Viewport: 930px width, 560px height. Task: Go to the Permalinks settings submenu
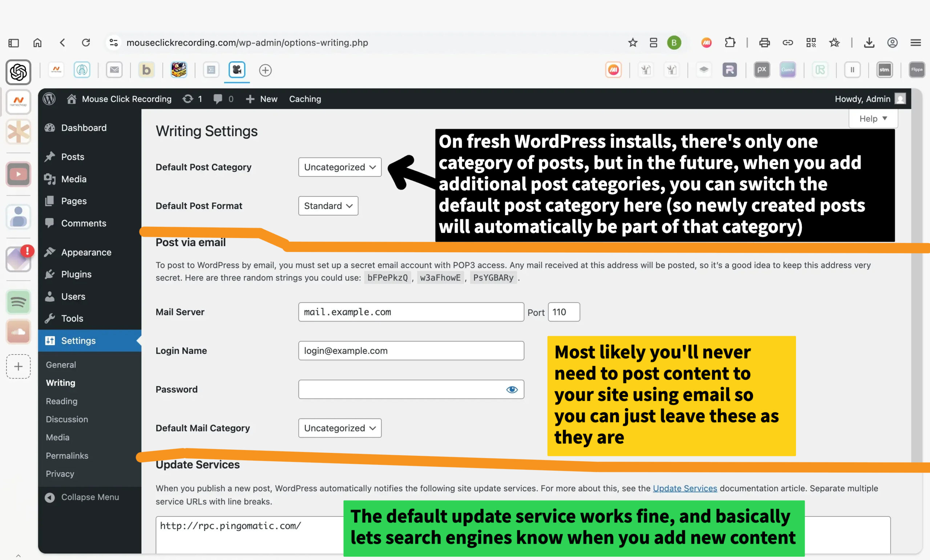coord(67,455)
